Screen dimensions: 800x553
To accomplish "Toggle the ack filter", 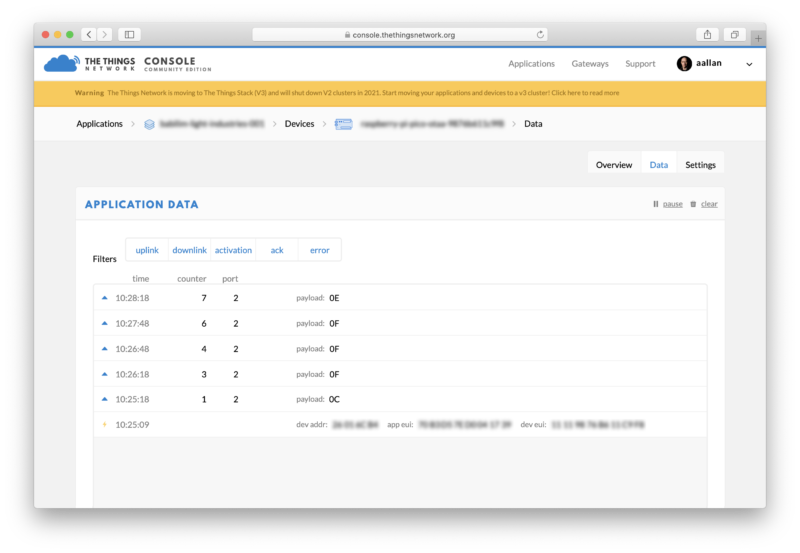I will click(x=277, y=250).
